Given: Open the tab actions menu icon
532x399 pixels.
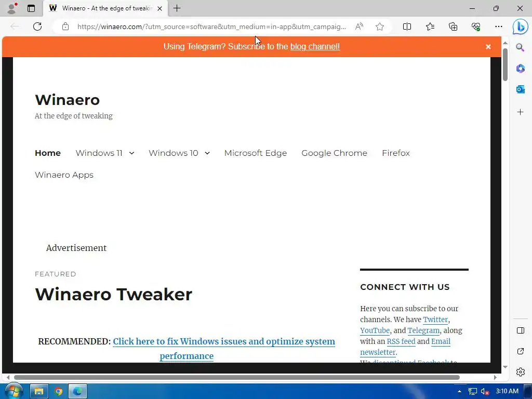Looking at the screenshot, I should 31,8.
